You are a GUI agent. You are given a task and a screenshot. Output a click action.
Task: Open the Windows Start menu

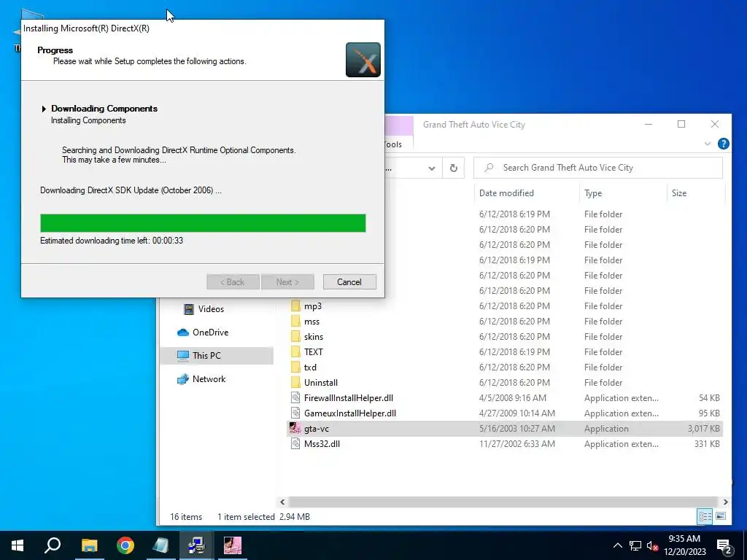click(x=18, y=545)
